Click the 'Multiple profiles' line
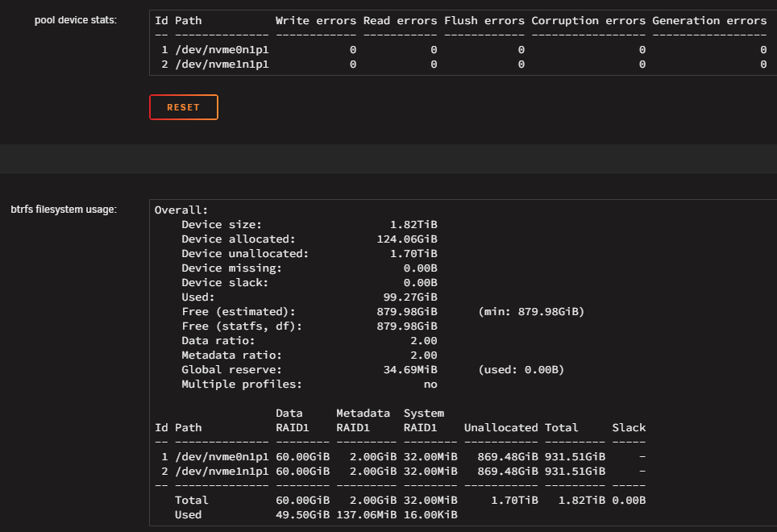The height and width of the screenshot is (532, 777). (310, 384)
